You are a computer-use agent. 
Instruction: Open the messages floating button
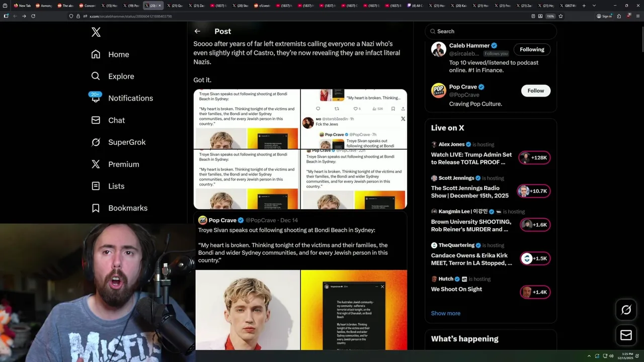pyautogui.click(x=626, y=335)
